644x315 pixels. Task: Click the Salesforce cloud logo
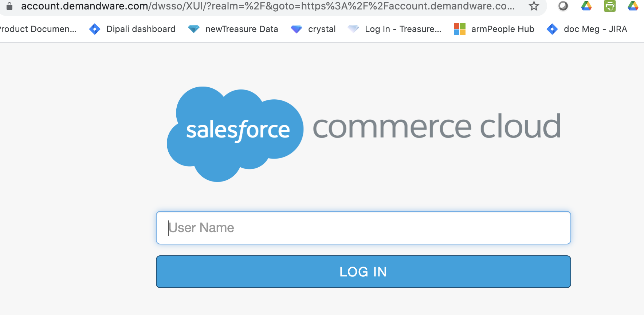pyautogui.click(x=235, y=133)
